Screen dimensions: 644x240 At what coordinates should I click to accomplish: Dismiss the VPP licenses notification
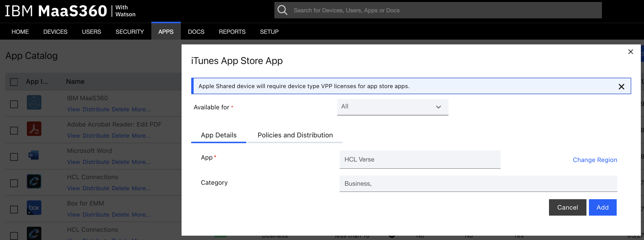coord(622,86)
